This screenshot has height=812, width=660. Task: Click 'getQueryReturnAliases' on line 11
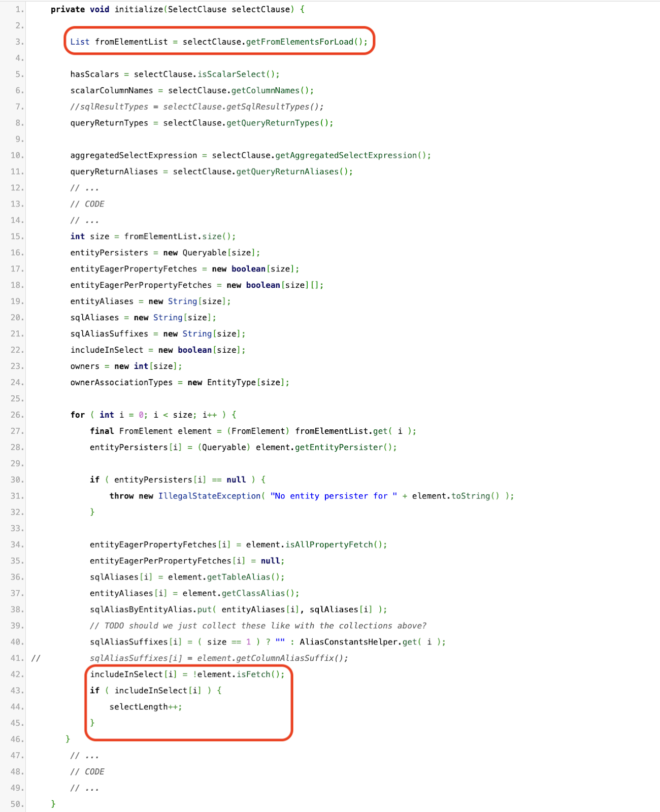pyautogui.click(x=287, y=172)
